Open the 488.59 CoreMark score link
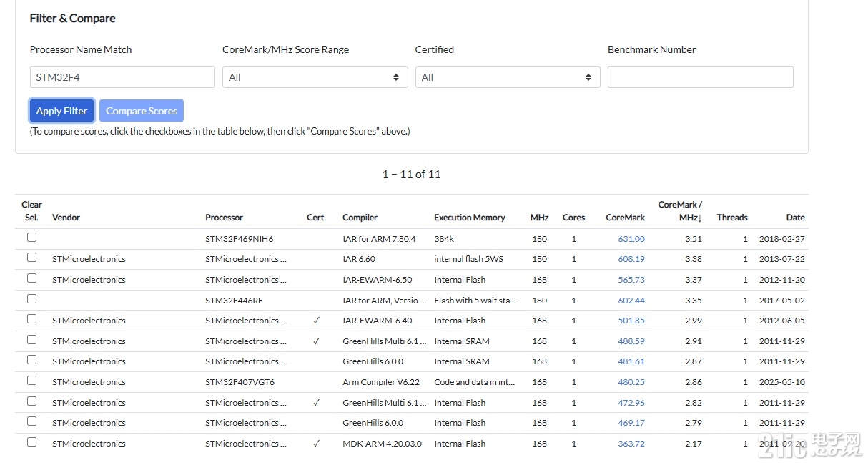The image size is (868, 463). [631, 341]
